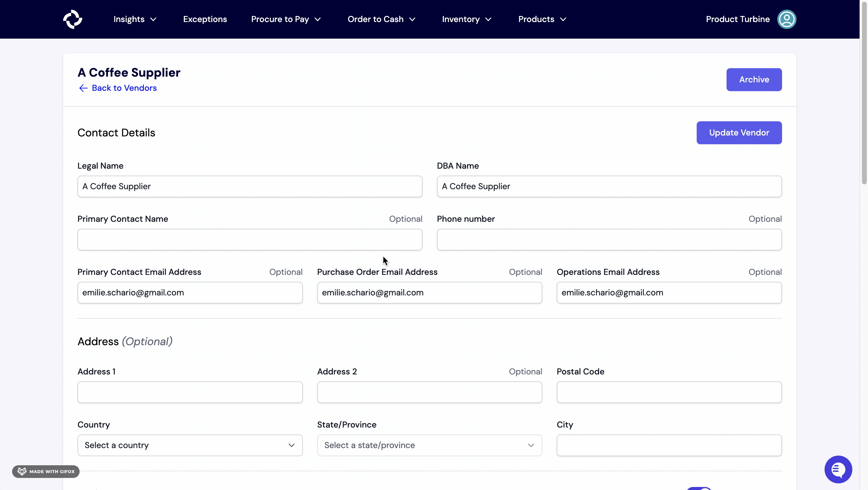Open the Exceptions menu item
The image size is (868, 490).
[205, 19]
